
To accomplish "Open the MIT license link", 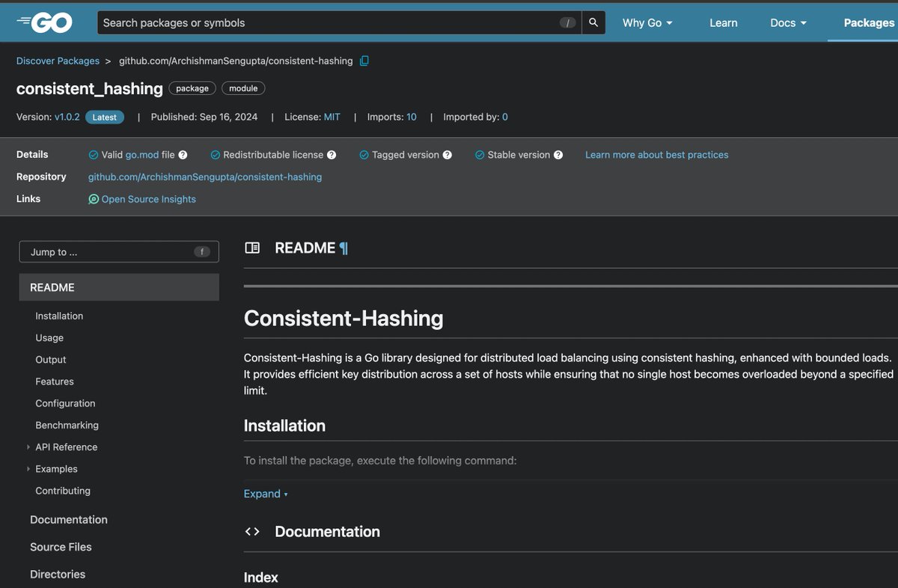I will pyautogui.click(x=332, y=117).
